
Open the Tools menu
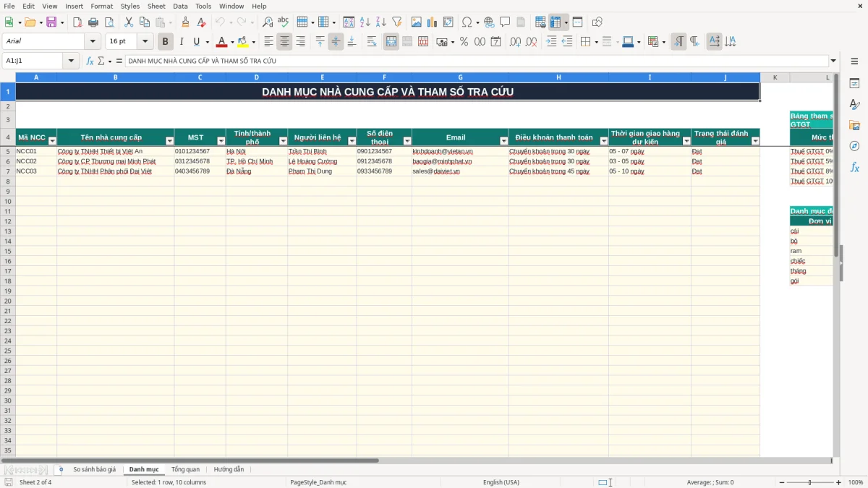tap(203, 6)
